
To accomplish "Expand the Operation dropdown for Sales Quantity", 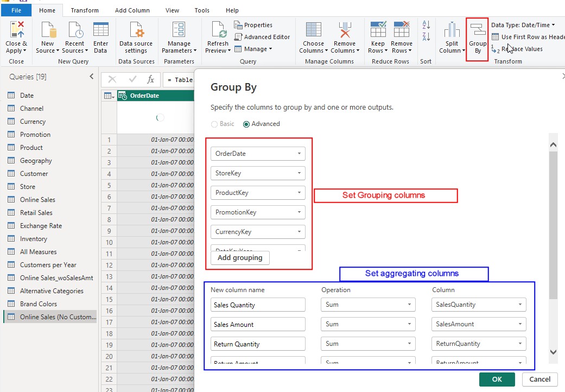I will click(368, 305).
